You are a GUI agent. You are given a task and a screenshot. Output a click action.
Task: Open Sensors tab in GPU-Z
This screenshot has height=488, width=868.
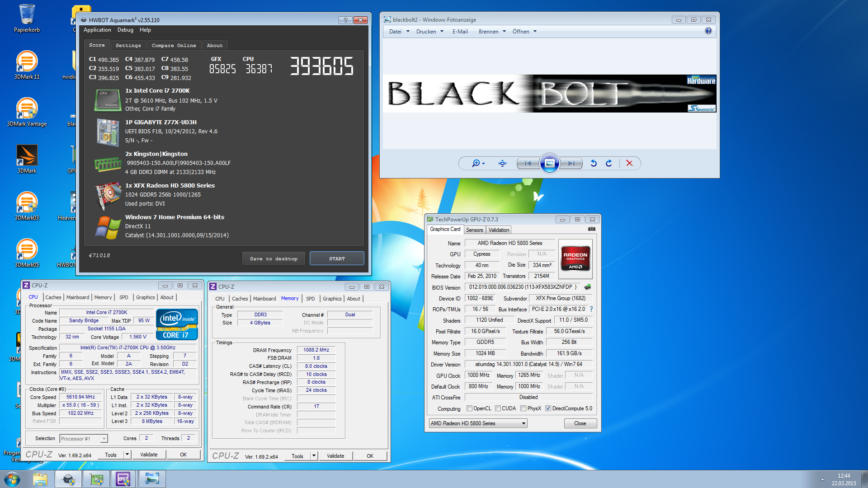[x=474, y=230]
